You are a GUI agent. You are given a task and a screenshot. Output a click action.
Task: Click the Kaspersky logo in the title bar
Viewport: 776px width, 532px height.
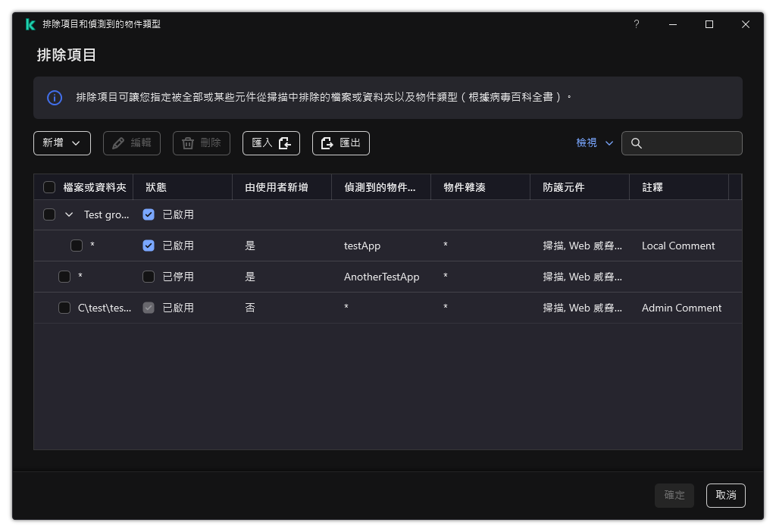click(30, 23)
